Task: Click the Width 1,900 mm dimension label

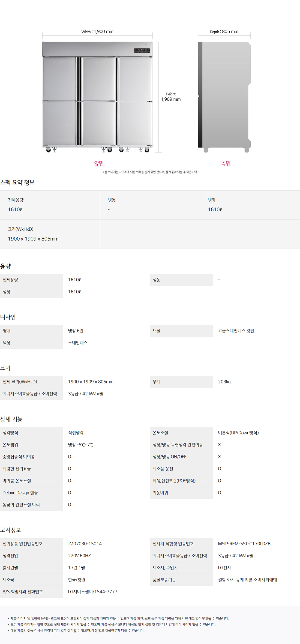Action: (x=97, y=32)
